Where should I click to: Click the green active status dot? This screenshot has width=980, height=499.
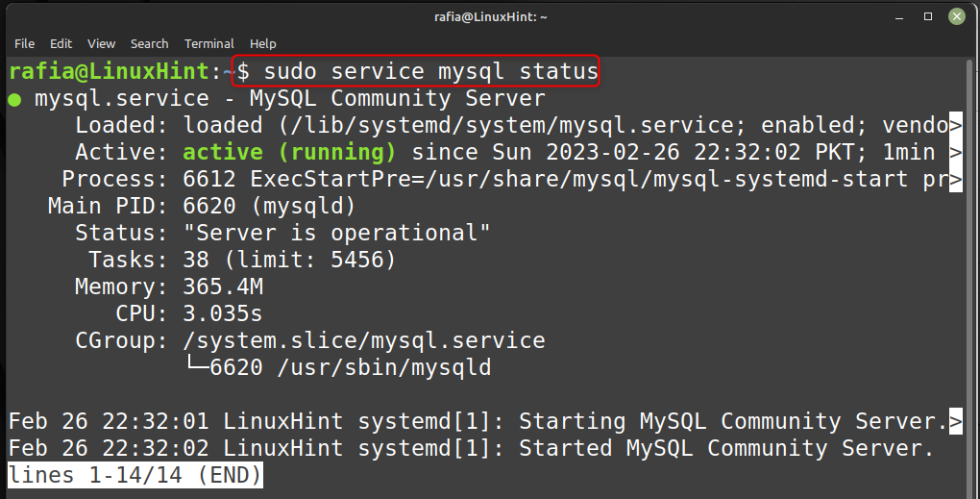pyautogui.click(x=14, y=99)
